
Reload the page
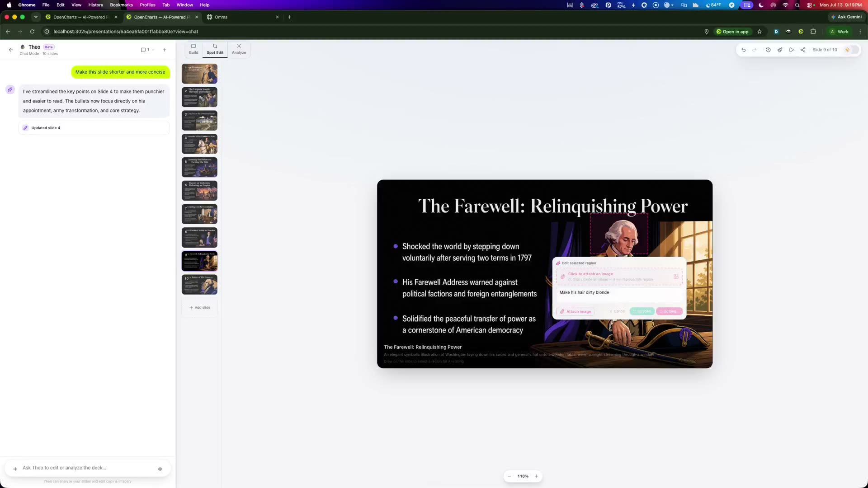click(x=32, y=32)
